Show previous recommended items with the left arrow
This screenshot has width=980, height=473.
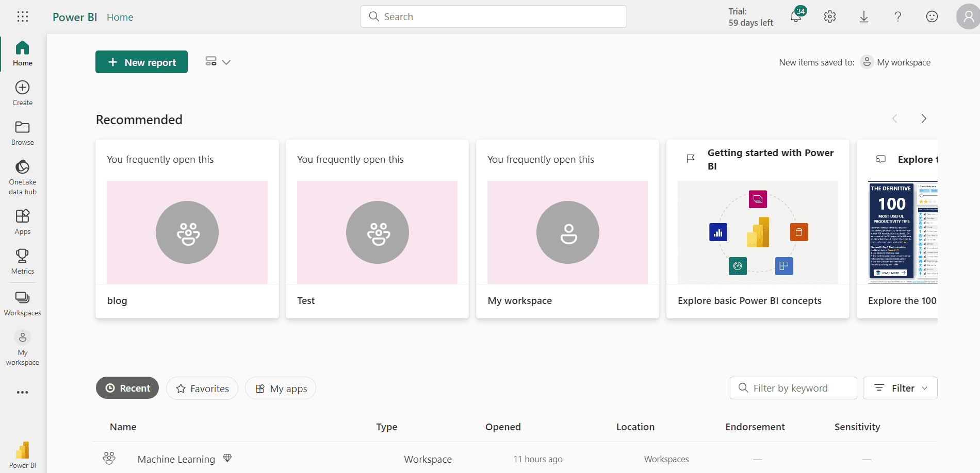click(x=895, y=119)
